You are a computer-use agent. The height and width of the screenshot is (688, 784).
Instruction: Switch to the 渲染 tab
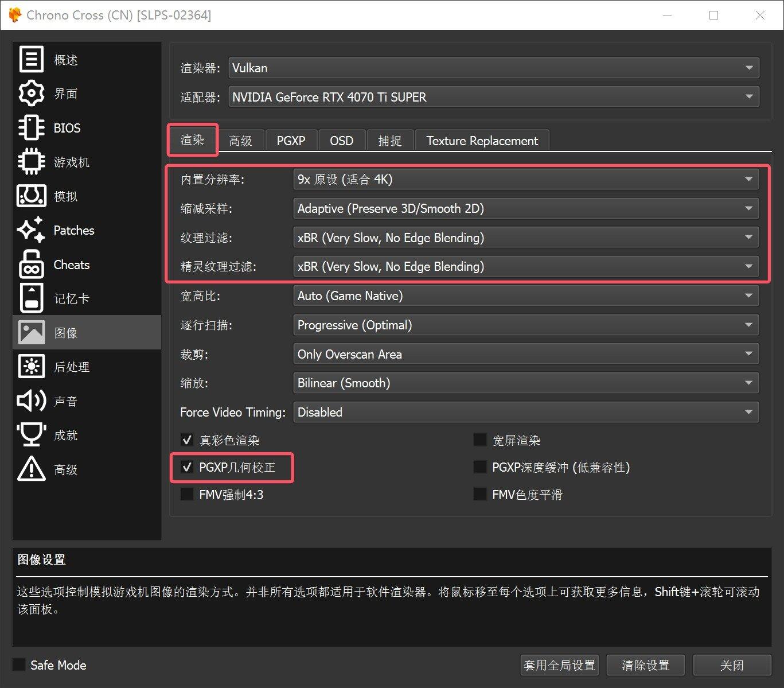pos(193,140)
